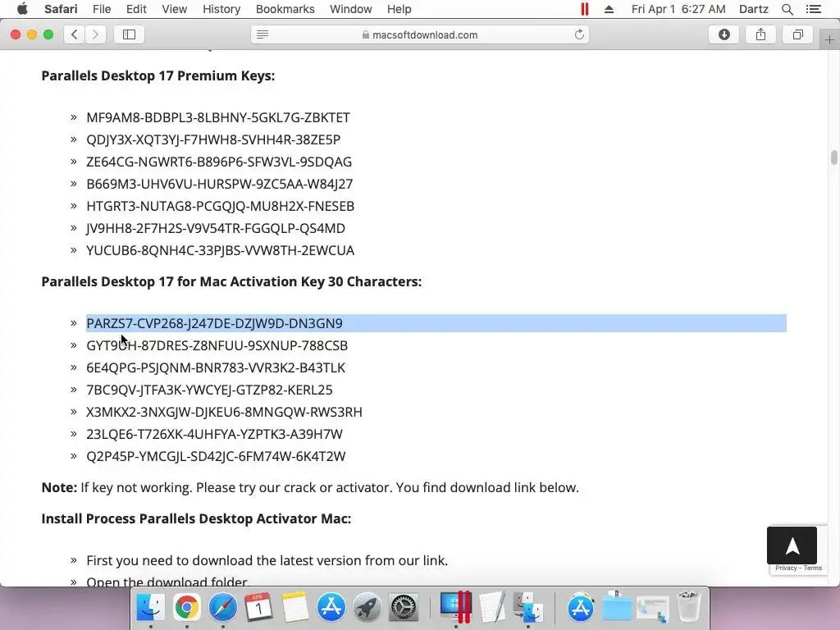Open System Preferences gear in Dock

pyautogui.click(x=403, y=607)
